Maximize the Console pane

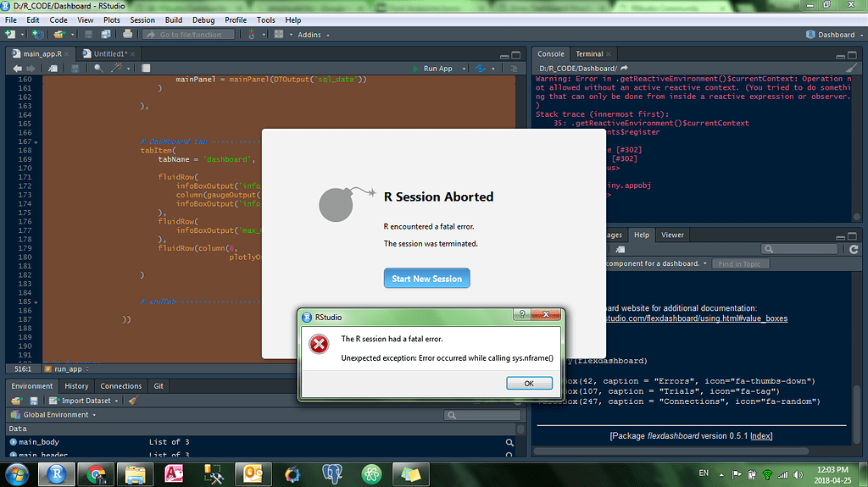pyautogui.click(x=852, y=55)
